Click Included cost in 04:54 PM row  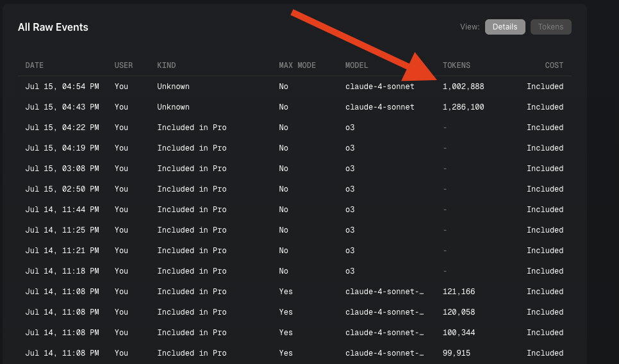(545, 87)
